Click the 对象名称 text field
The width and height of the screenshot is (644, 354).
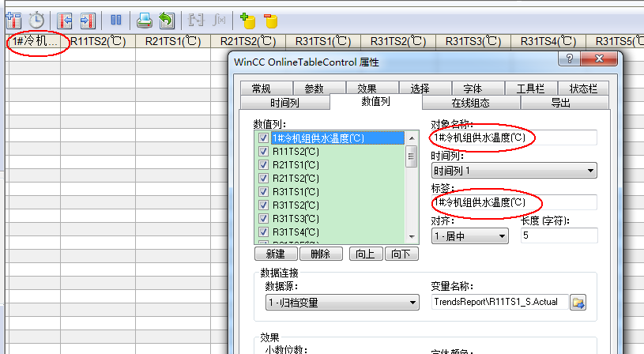(x=514, y=137)
